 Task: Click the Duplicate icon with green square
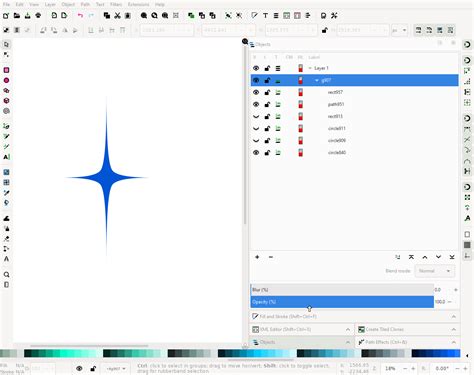[191, 15]
